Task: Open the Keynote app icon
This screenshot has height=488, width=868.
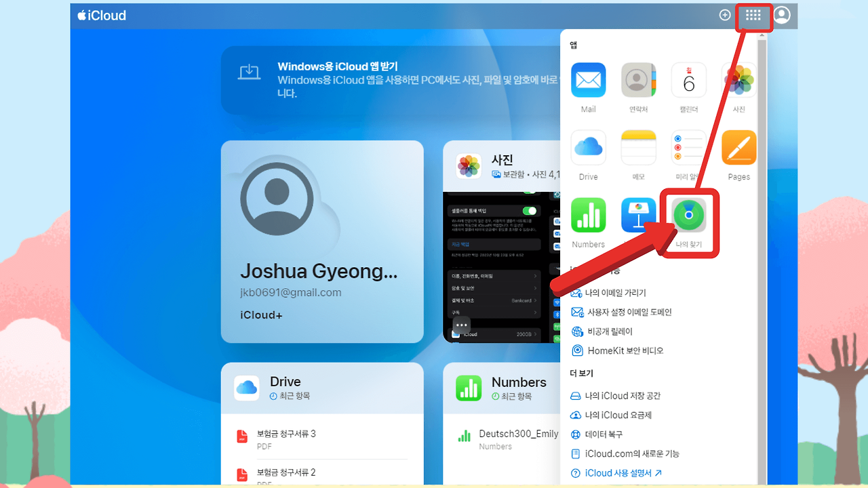Action: (638, 215)
